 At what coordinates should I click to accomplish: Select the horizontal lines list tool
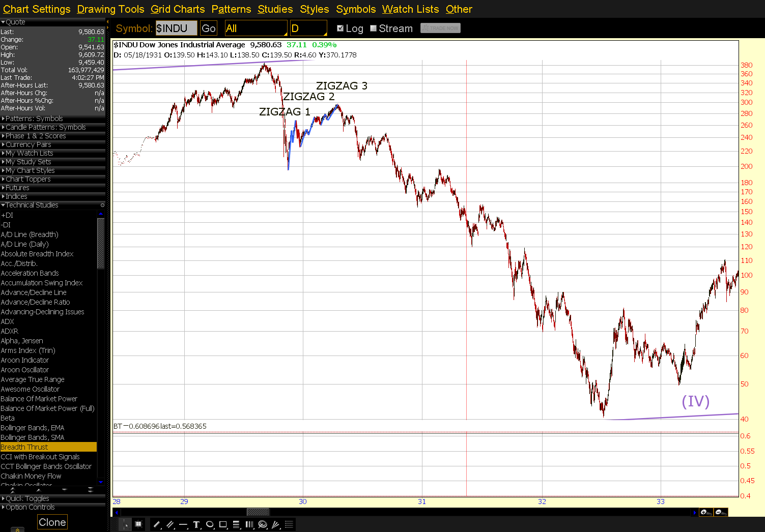289,524
